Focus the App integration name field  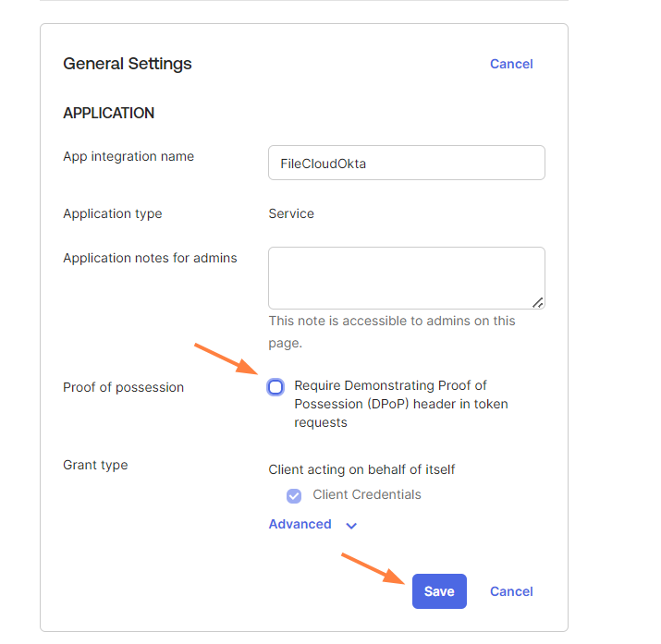pos(406,163)
